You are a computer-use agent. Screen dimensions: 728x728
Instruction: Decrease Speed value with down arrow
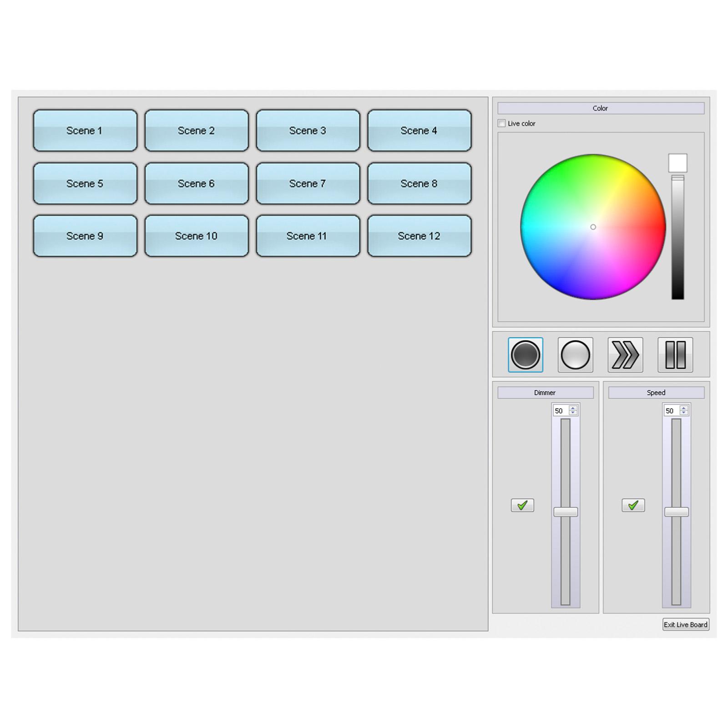(x=684, y=413)
